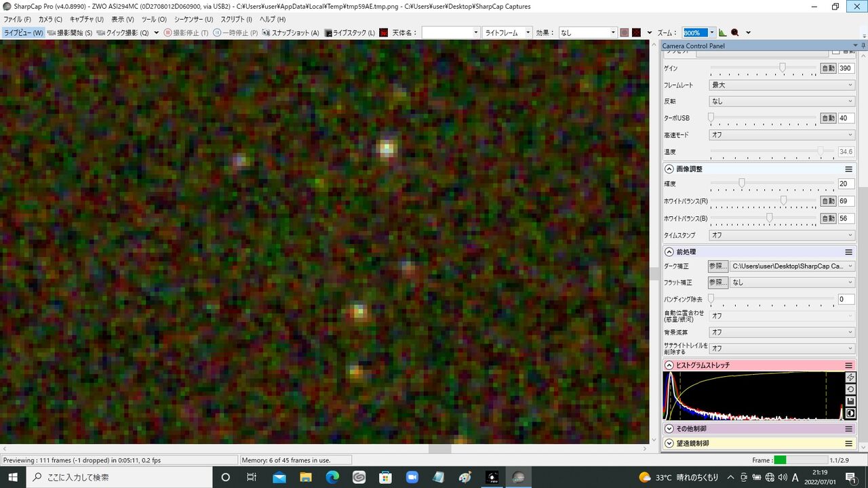The width and height of the screenshot is (868, 488).
Task: Click the histogram icon in the top toolbar
Action: pos(723,33)
